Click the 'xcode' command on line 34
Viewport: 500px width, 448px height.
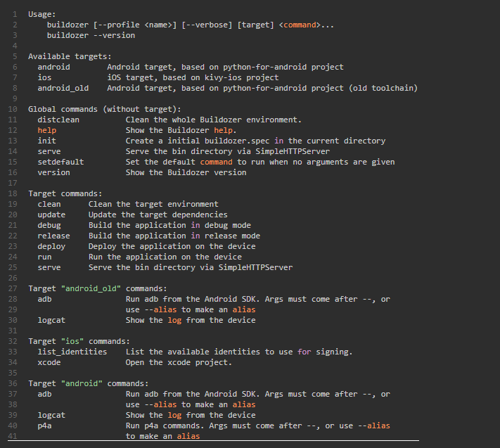pos(49,362)
